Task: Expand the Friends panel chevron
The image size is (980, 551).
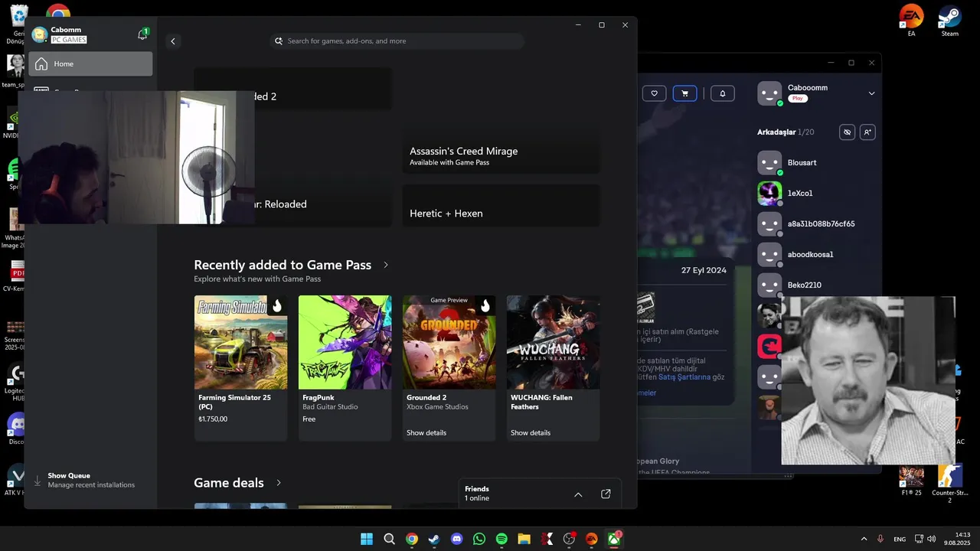Action: 578,494
